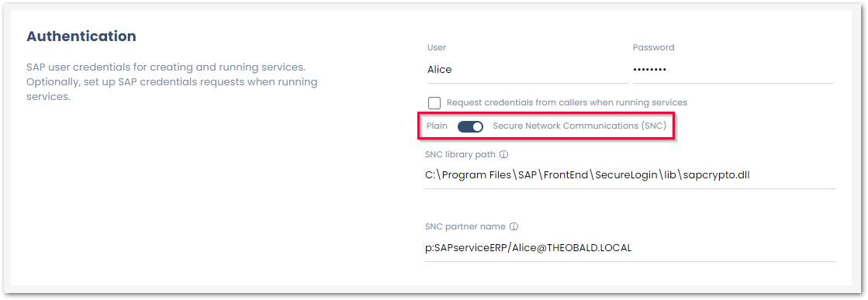The image size is (868, 300).
Task: Click the "Request credentials from callers" label text
Action: click(567, 102)
